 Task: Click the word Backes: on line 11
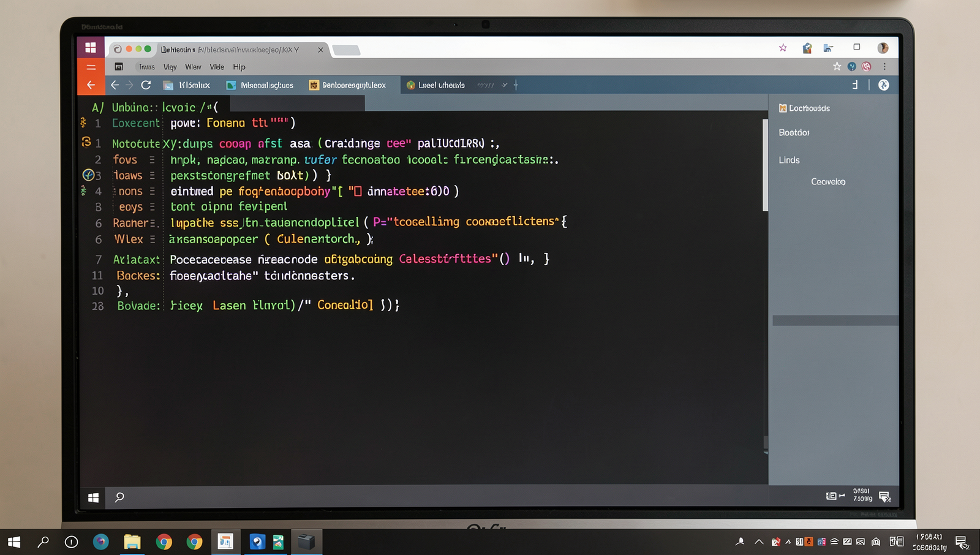pyautogui.click(x=138, y=276)
